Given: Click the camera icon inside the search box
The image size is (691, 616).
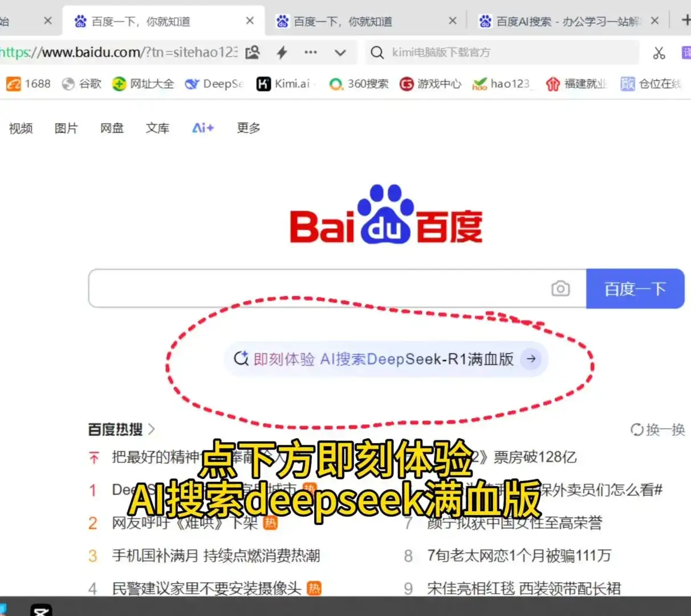Looking at the screenshot, I should [x=560, y=289].
